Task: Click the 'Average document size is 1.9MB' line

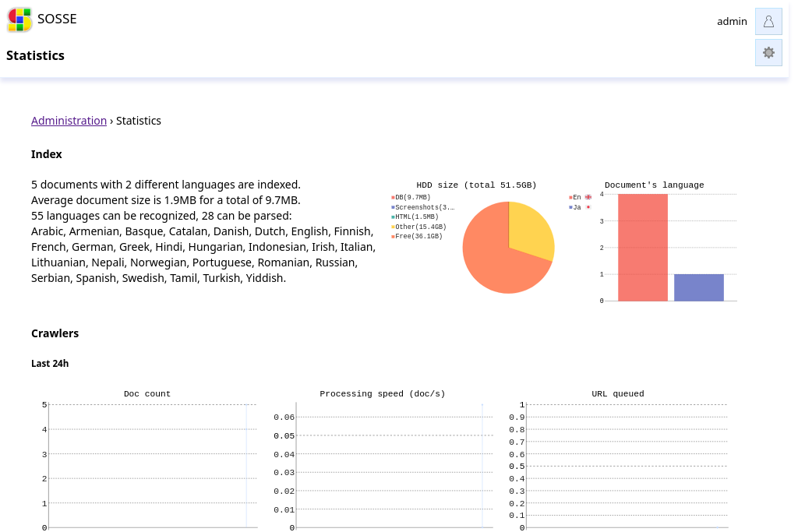Action: pyautogui.click(x=165, y=200)
